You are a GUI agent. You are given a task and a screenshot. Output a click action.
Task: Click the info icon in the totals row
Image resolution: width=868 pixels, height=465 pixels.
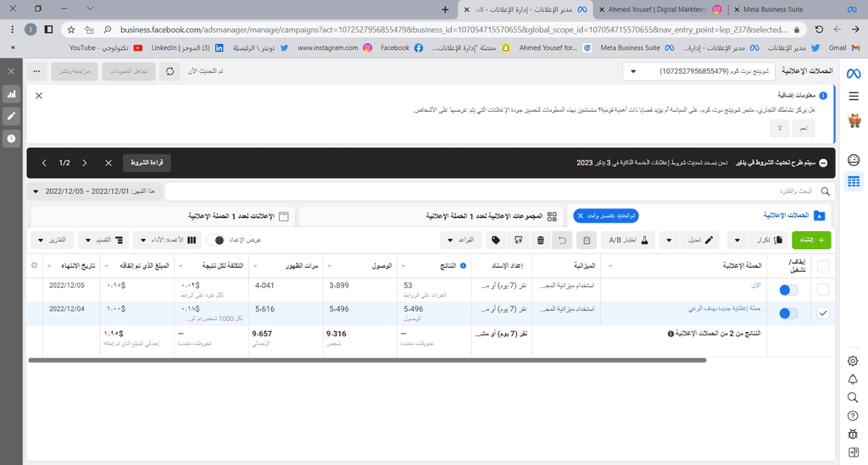tap(671, 334)
